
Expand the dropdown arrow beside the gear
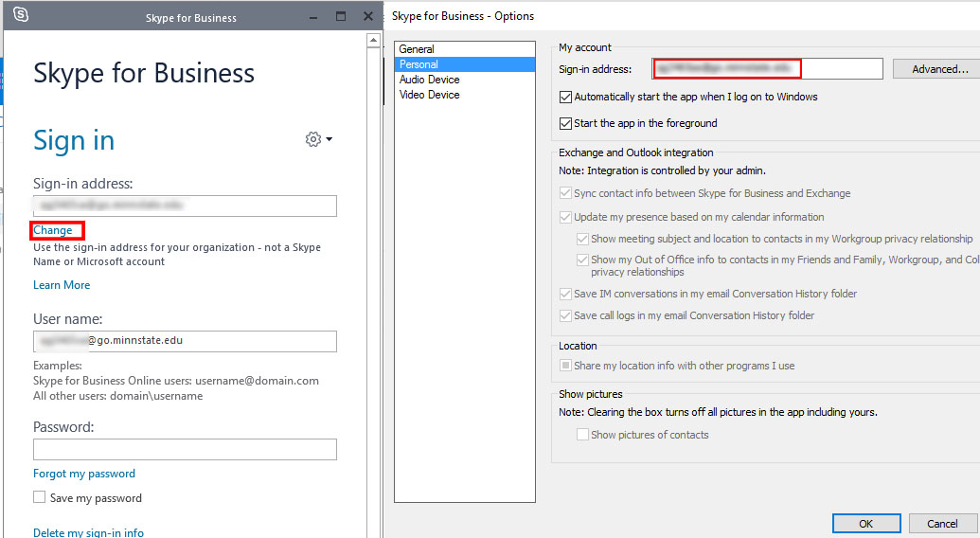[x=329, y=139]
